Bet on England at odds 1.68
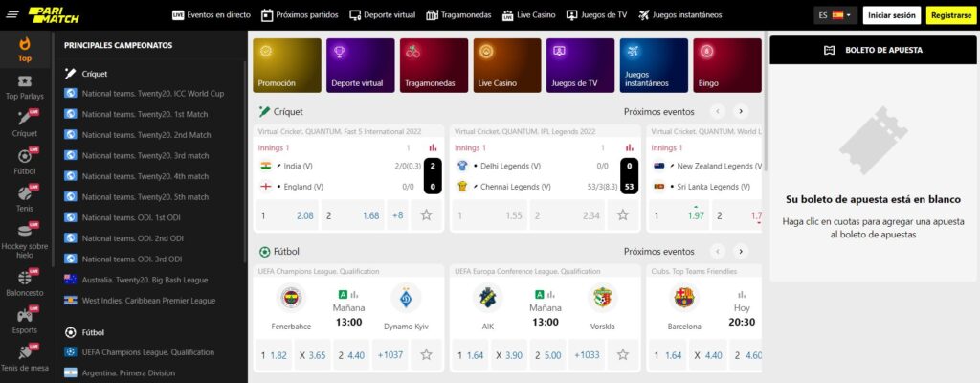This screenshot has width=980, height=383. coord(353,215)
